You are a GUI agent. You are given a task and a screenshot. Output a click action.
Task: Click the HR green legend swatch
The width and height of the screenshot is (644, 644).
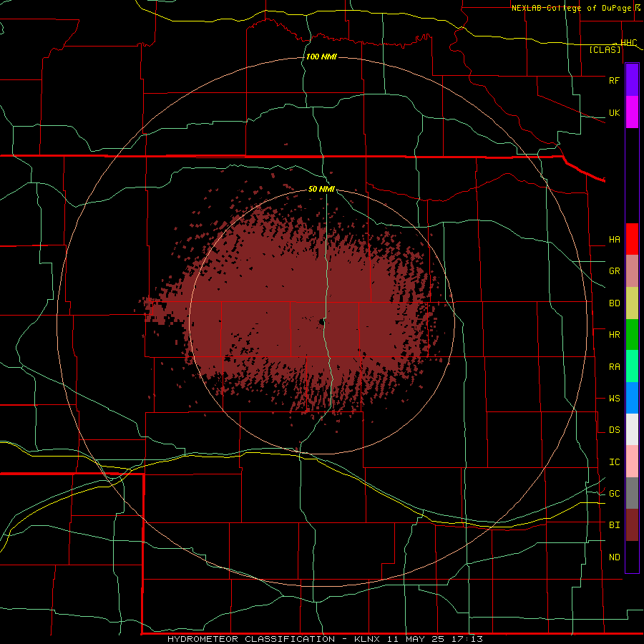632,335
